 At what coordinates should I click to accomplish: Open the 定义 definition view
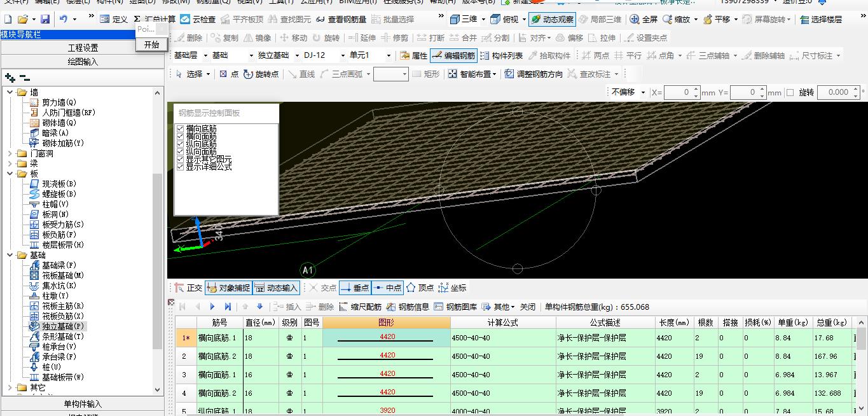114,20
